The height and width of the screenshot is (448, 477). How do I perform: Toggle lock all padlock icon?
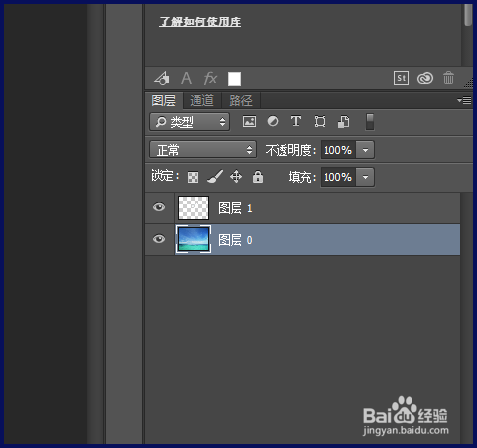pos(258,177)
